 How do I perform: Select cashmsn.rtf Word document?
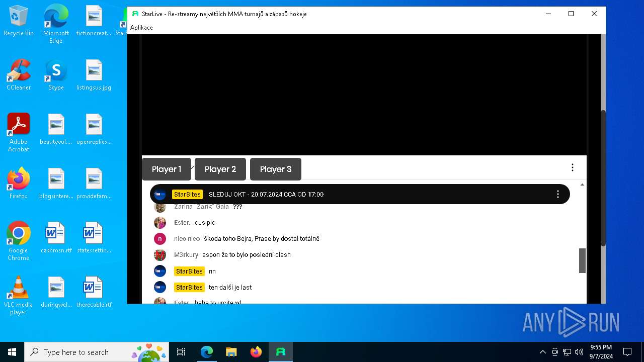click(56, 238)
